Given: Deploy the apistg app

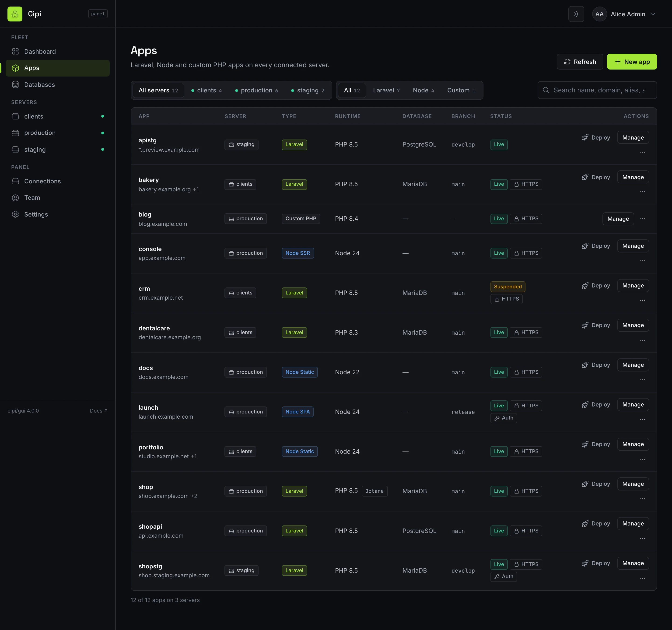Looking at the screenshot, I should click(x=596, y=137).
